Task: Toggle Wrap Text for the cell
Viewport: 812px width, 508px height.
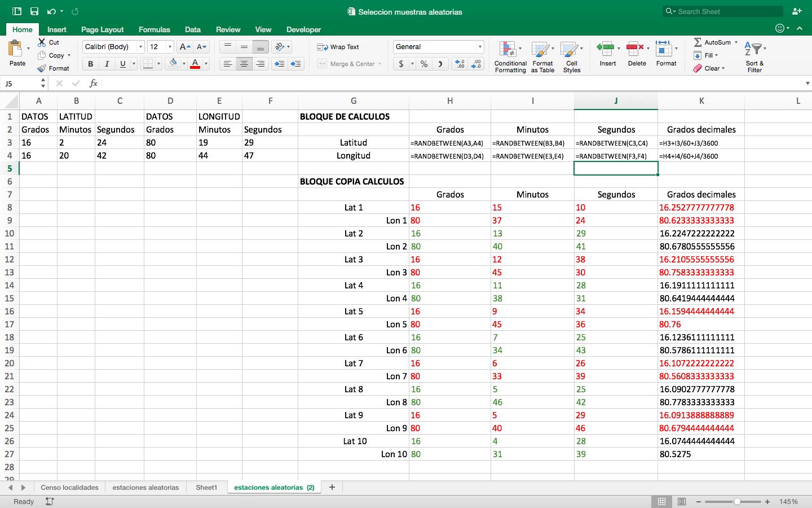Action: click(338, 47)
